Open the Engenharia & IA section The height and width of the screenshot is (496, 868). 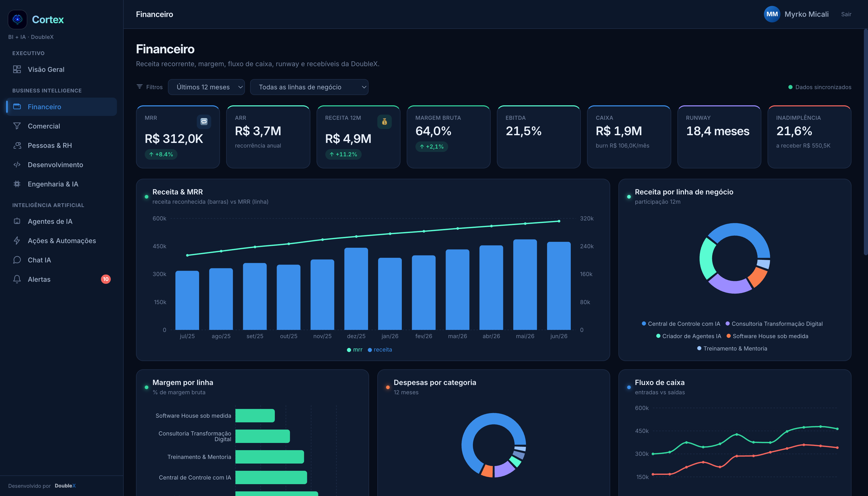(x=61, y=184)
